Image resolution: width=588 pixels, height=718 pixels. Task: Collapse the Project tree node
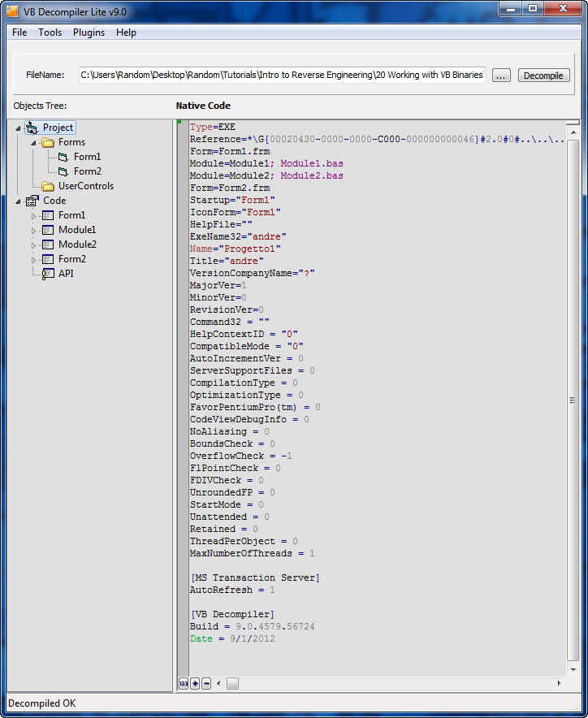(x=18, y=128)
